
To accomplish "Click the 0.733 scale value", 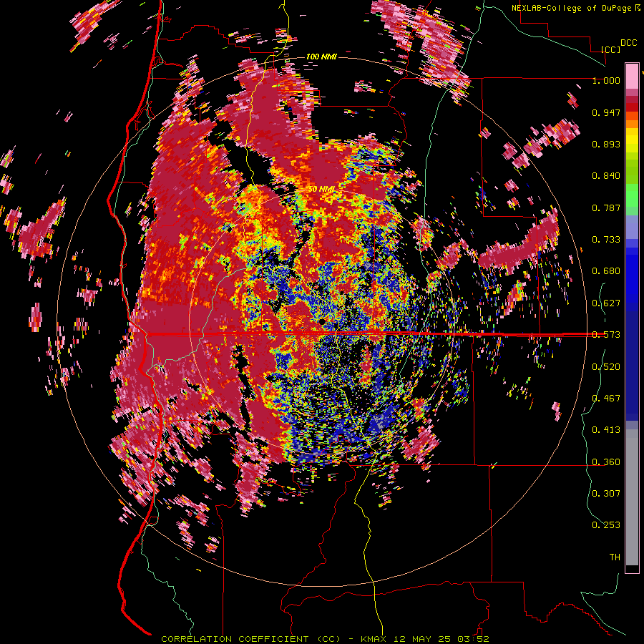I will [606, 240].
